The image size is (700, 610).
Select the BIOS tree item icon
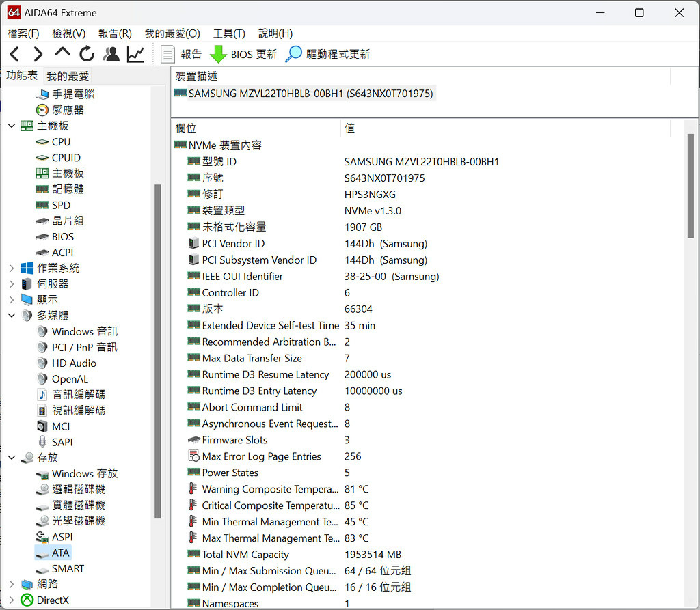click(x=42, y=237)
